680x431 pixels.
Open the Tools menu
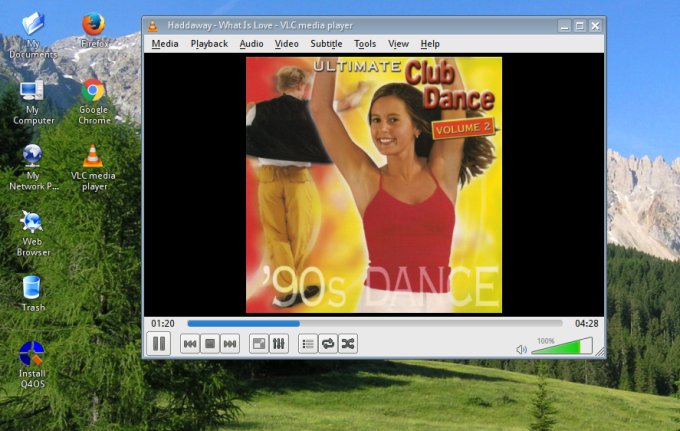click(x=365, y=44)
